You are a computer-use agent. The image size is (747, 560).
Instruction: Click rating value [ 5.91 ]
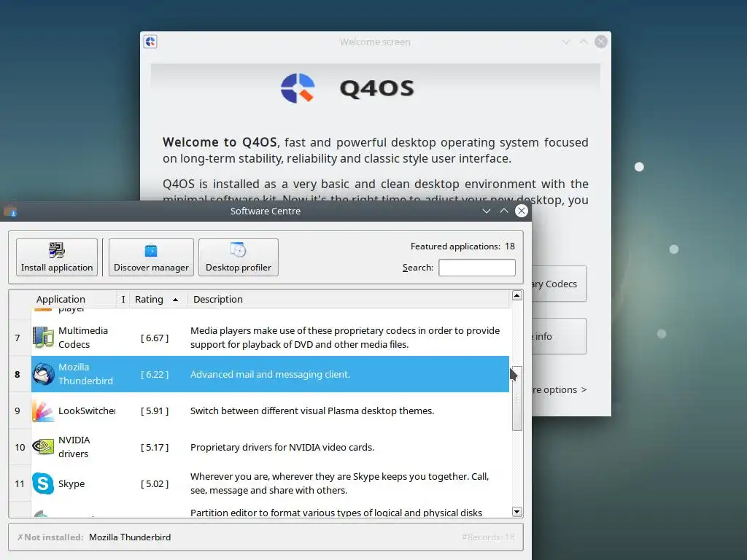(x=155, y=411)
